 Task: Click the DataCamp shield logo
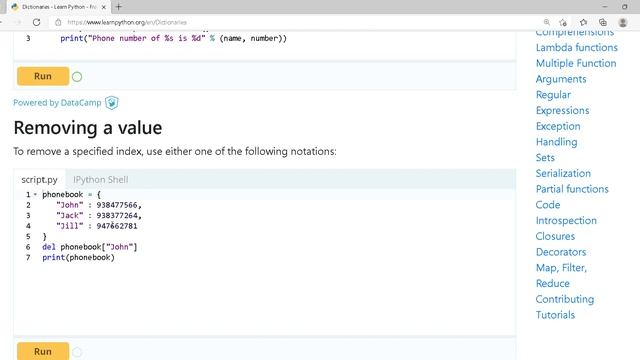pos(111,102)
